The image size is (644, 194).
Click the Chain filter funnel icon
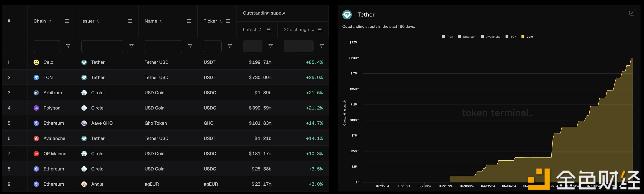[68, 46]
